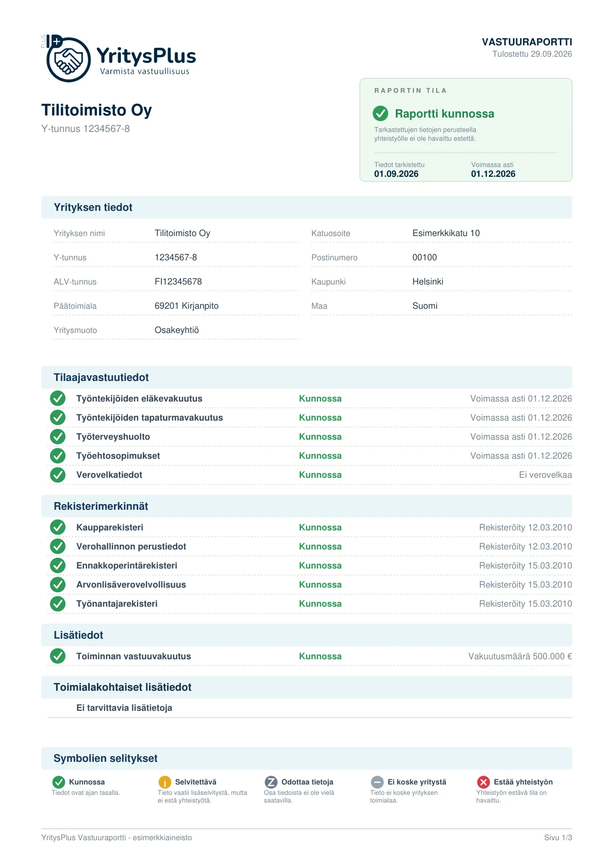Click Rekisteröity 12.03.2010 in the Kaupparekisteri row

525,527
